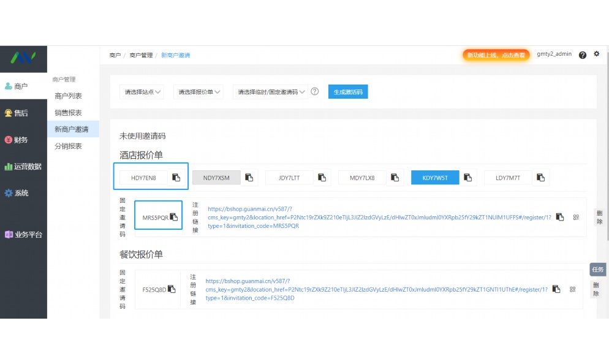609x364 pixels.
Task: Select the 财务 sidebar icon
Action: point(23,140)
